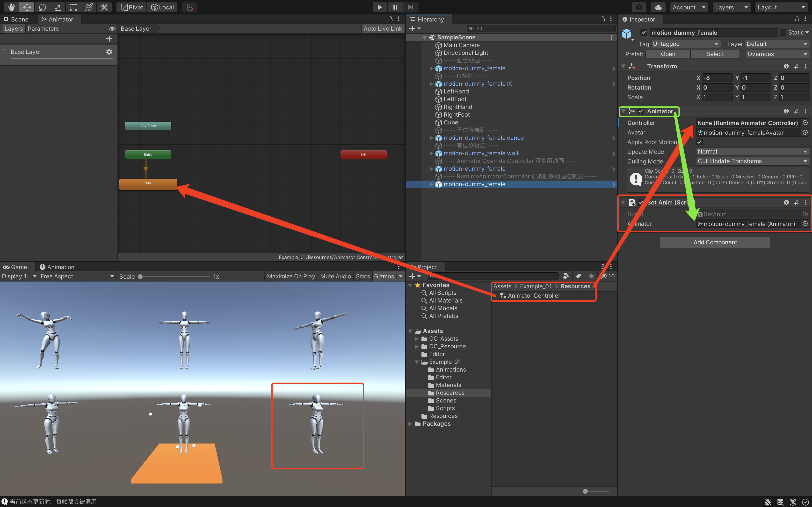This screenshot has width=812, height=507.
Task: Open Base Layer settings gear
Action: [x=109, y=52]
